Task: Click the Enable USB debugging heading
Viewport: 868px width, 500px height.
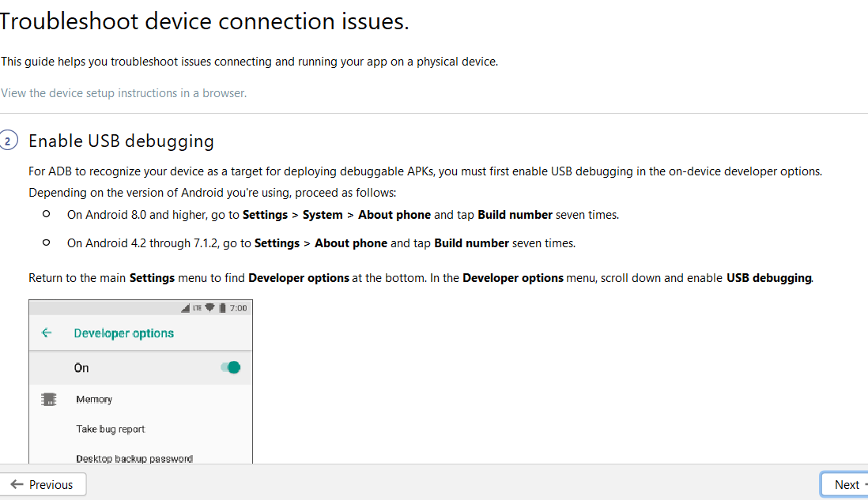Action: tap(121, 141)
